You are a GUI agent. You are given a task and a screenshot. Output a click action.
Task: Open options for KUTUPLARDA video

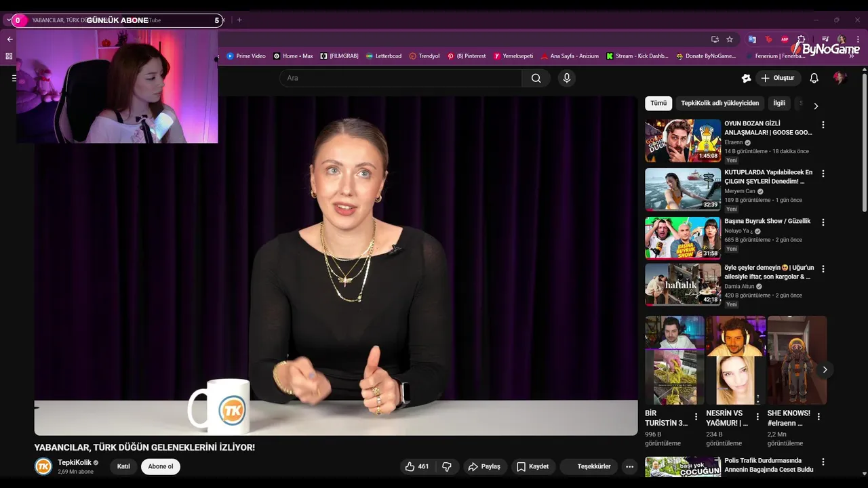[823, 174]
